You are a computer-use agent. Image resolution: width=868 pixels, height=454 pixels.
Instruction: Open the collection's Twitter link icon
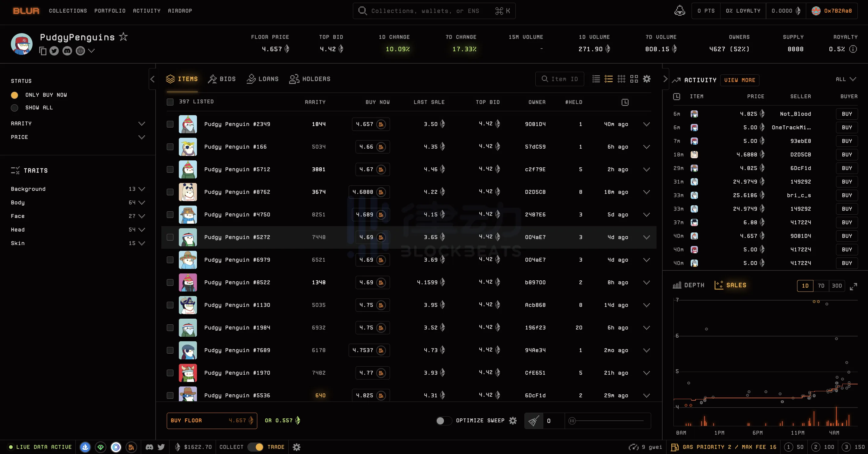(54, 51)
